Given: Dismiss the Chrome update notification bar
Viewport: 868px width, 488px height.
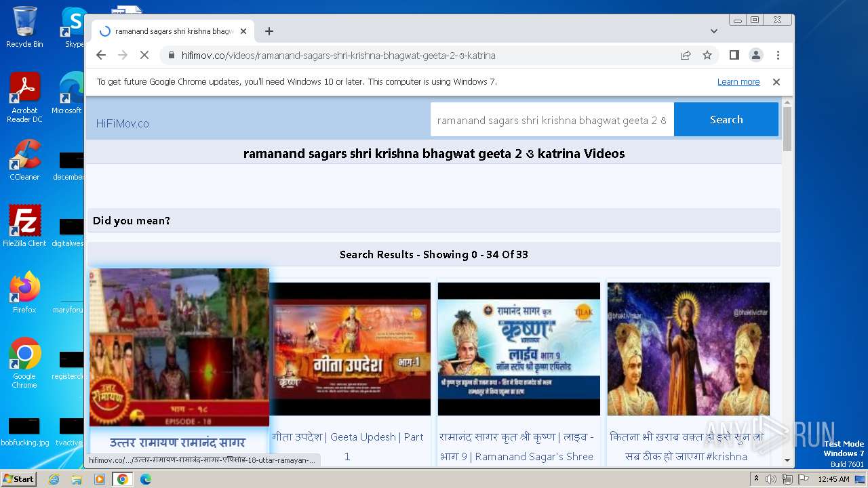Looking at the screenshot, I should 776,81.
